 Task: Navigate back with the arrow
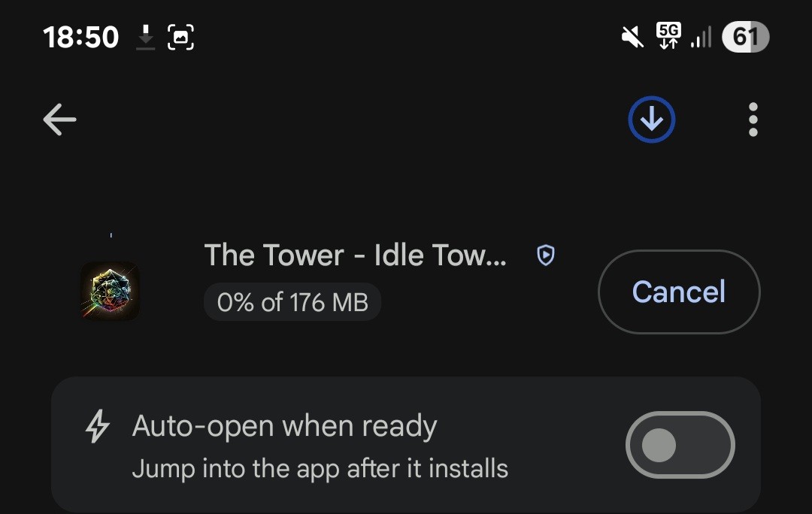59,119
